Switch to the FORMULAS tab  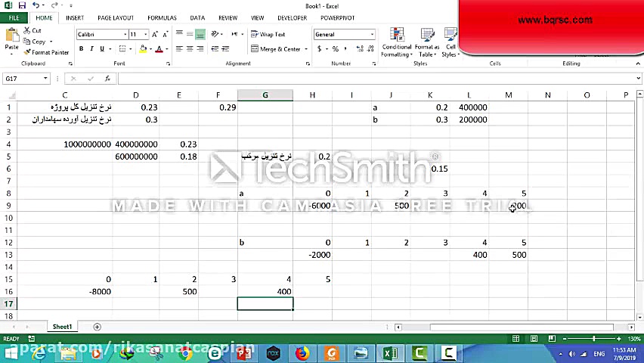point(163,18)
